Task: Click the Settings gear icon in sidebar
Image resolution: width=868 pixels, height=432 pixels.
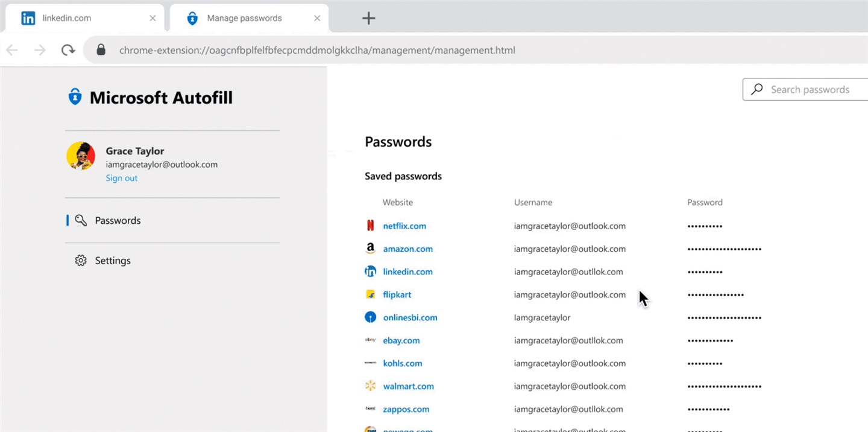Action: 81,261
